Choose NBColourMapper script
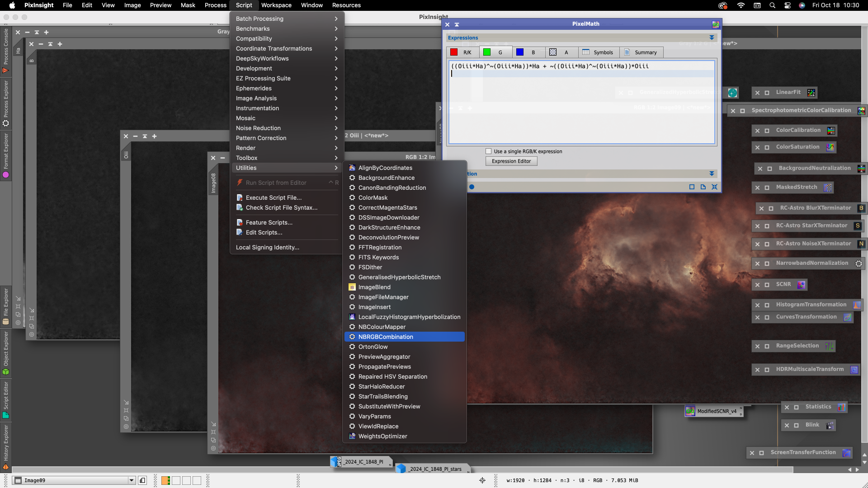Screen dimensions: 868x488 (x=405, y=327)
